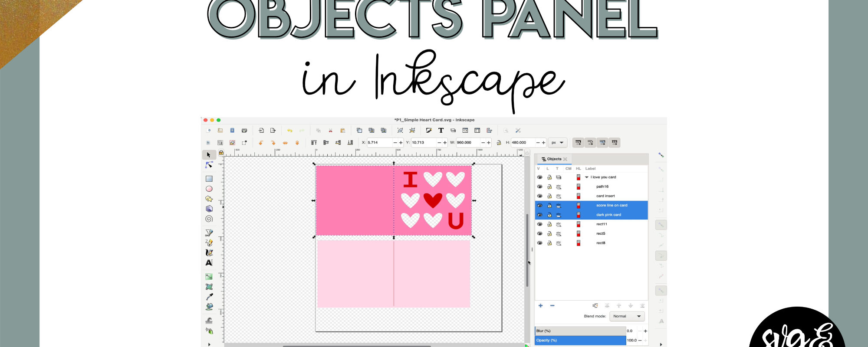Toggle visibility eye for I love you card
The height and width of the screenshot is (347, 868).
pos(539,177)
